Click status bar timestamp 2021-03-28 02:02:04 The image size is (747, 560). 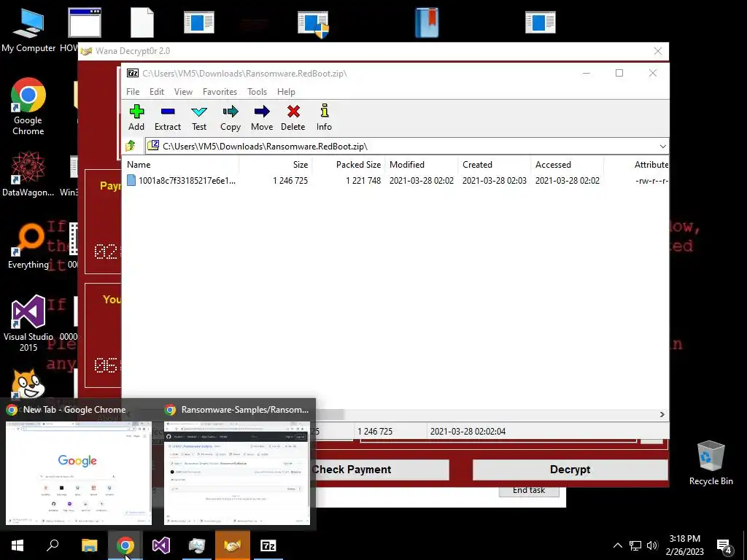coord(468,432)
